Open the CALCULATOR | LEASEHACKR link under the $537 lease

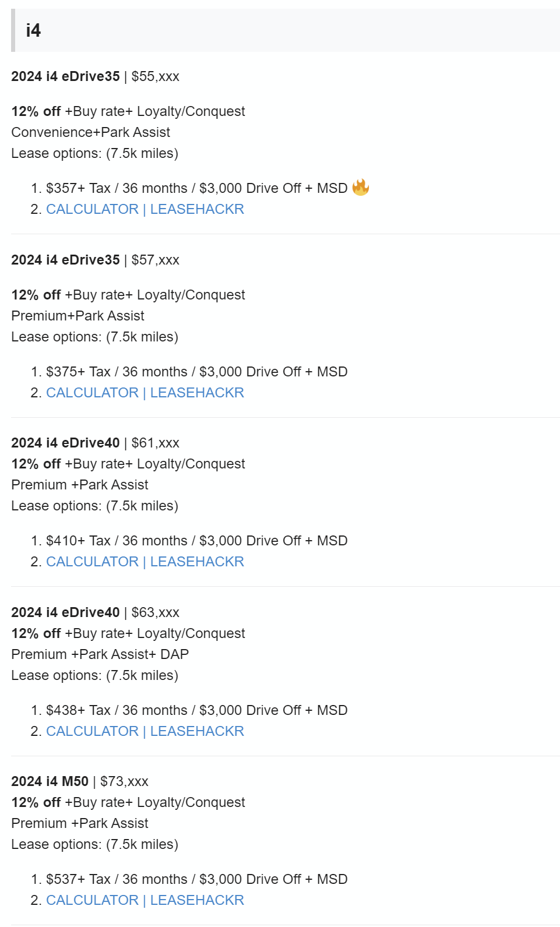click(x=145, y=900)
